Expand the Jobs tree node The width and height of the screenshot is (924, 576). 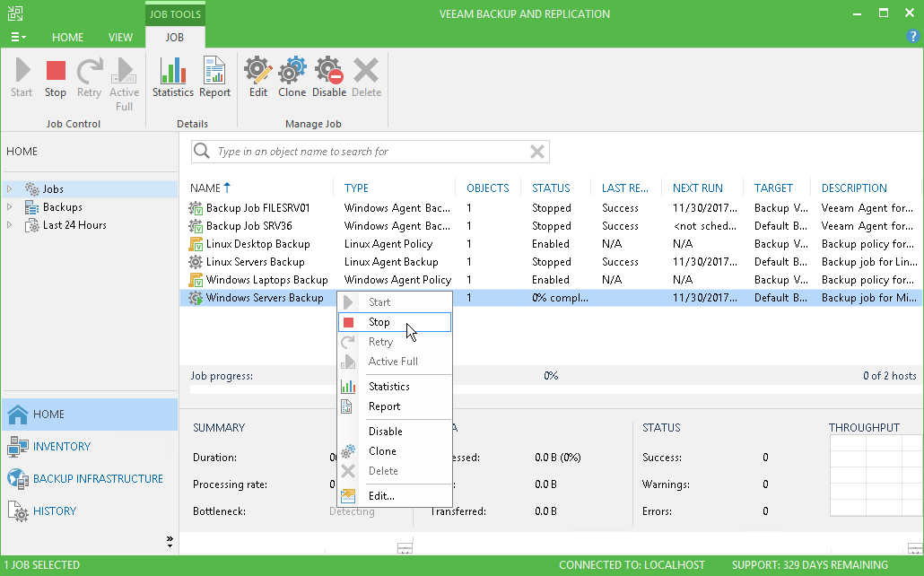click(10, 189)
